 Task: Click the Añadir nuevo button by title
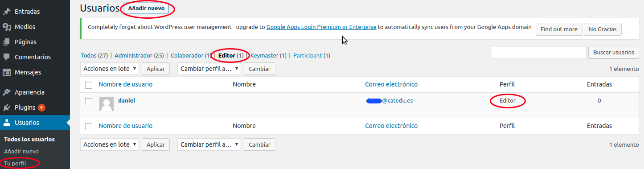[146, 8]
